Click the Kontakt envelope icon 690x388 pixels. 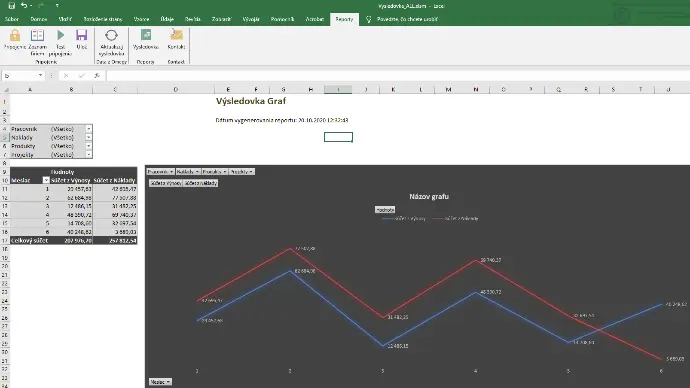[x=176, y=35]
